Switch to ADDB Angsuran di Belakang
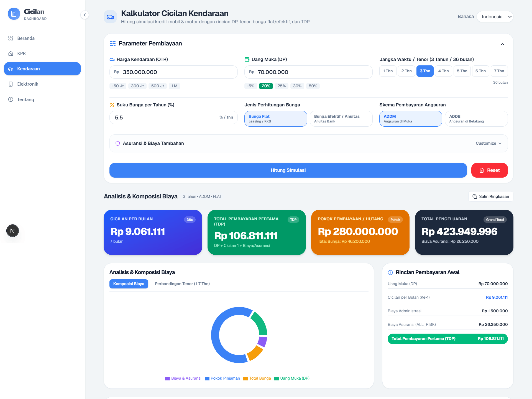Screen dimensions: 532x399 click(476, 119)
